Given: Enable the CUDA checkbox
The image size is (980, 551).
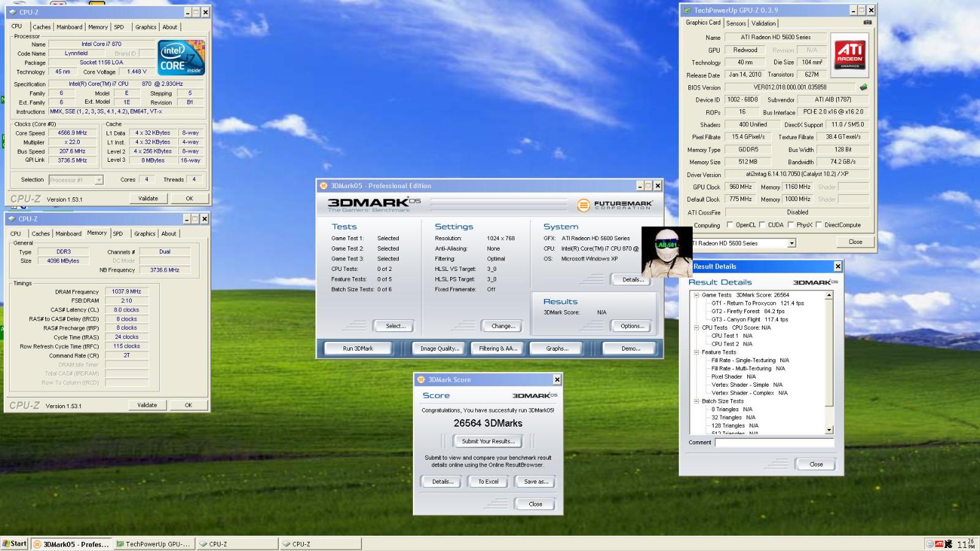Looking at the screenshot, I should [762, 225].
